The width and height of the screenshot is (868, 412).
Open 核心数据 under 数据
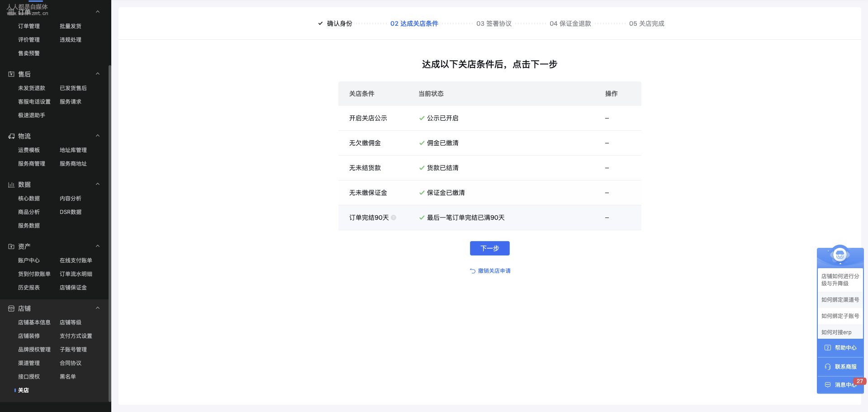[x=29, y=199]
